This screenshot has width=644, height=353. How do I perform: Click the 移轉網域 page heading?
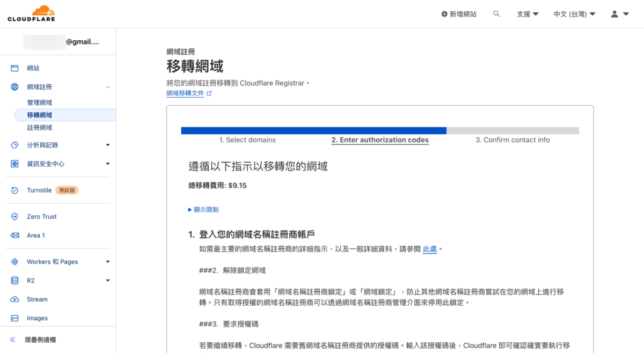click(x=195, y=67)
